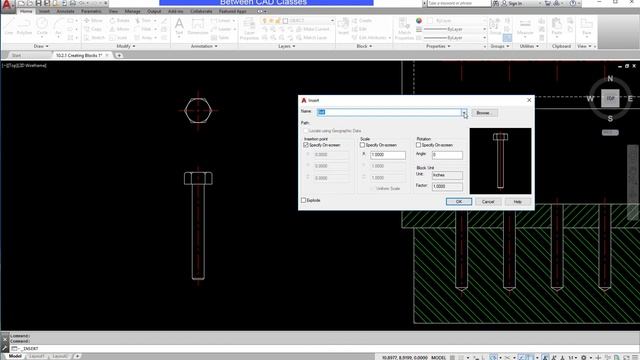This screenshot has width=640, height=360.
Task: Expand the Draw panel flyout
Action: (x=41, y=46)
